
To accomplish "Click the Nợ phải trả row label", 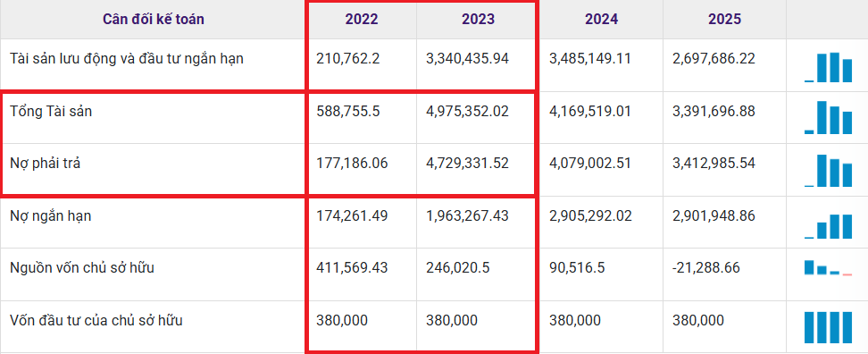I will coord(45,164).
